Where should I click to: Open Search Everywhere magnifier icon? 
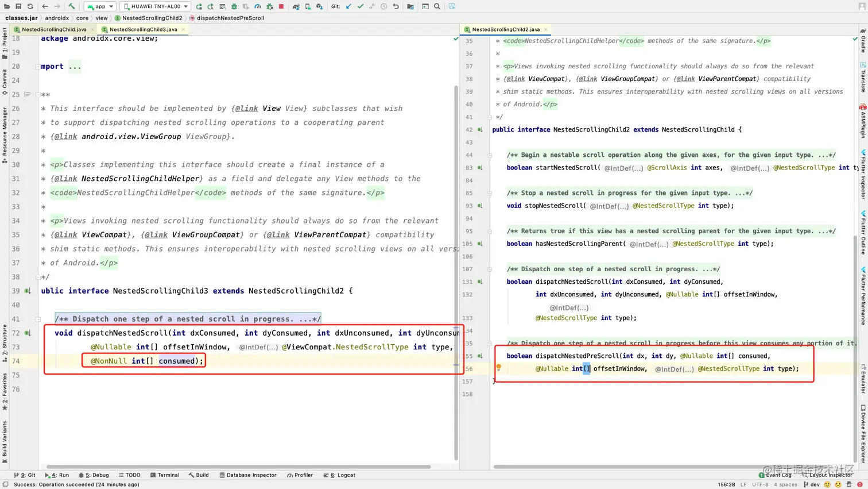437,6
